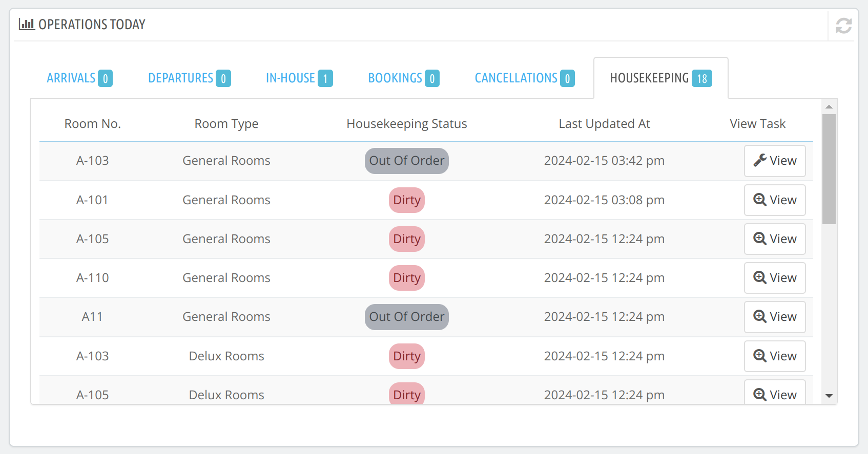The image size is (868, 454).
Task: View task for A-103 General Rooms
Action: (x=775, y=161)
